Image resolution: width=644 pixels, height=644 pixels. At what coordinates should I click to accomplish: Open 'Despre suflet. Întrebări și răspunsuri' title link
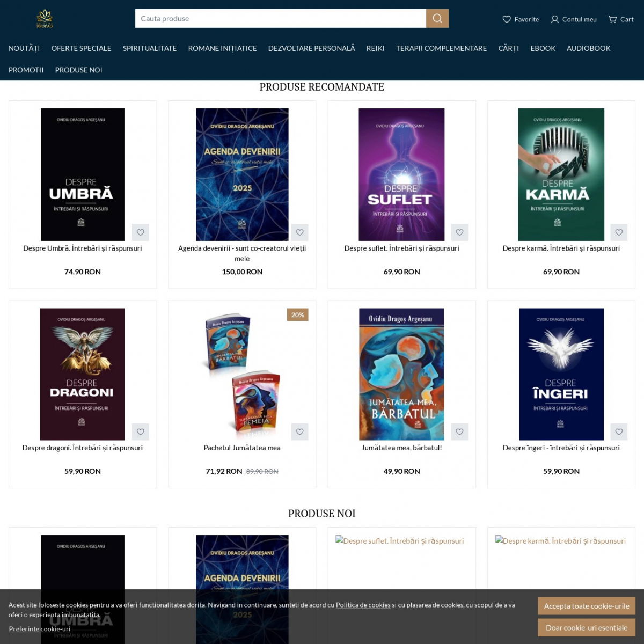(x=401, y=248)
